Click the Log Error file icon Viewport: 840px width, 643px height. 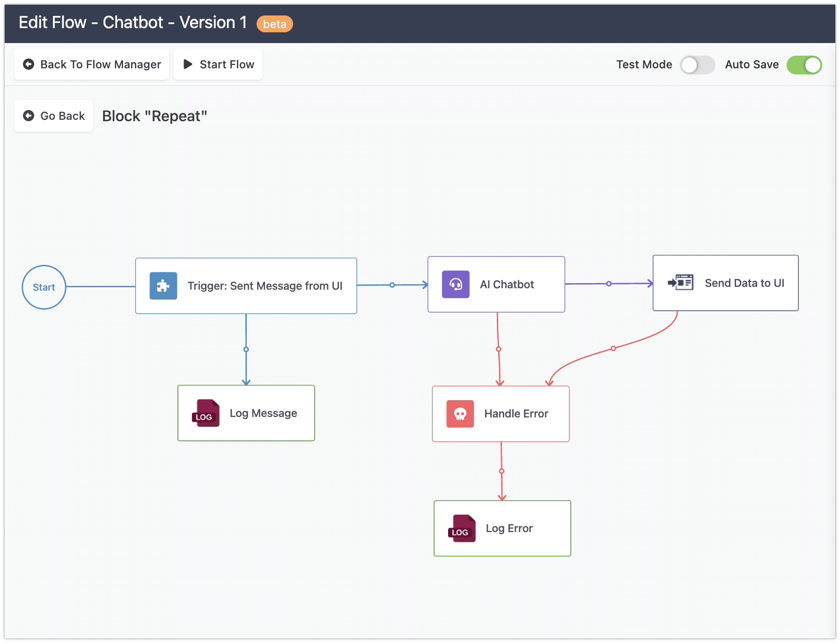click(x=462, y=528)
